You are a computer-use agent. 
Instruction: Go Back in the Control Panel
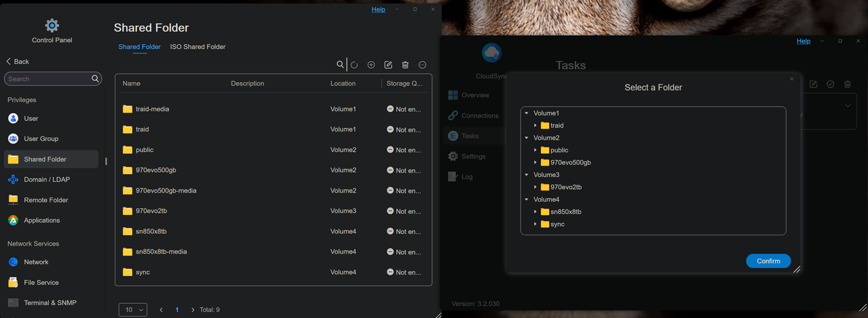(x=18, y=61)
